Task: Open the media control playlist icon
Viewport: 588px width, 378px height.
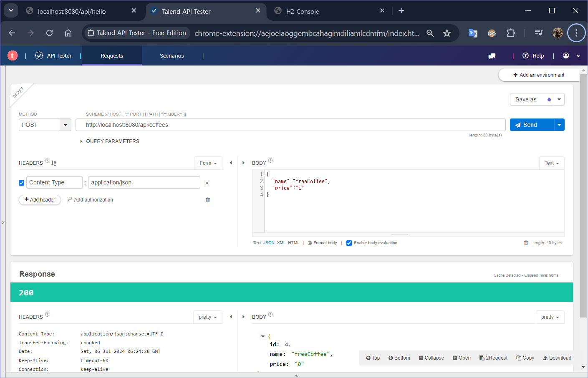Action: pos(539,33)
